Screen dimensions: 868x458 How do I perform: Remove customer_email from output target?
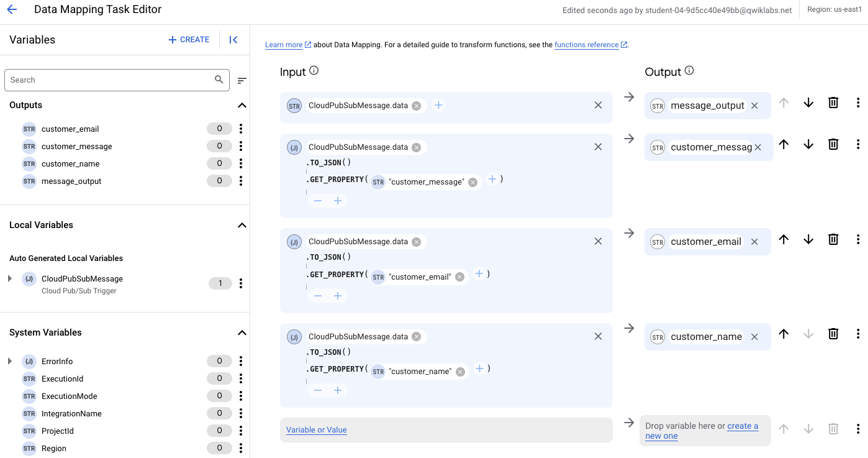[x=754, y=242]
